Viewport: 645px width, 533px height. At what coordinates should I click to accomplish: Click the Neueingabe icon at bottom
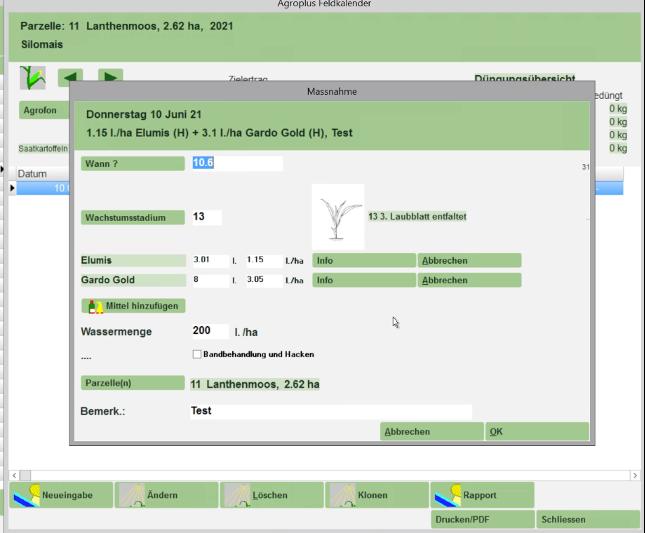click(27, 494)
